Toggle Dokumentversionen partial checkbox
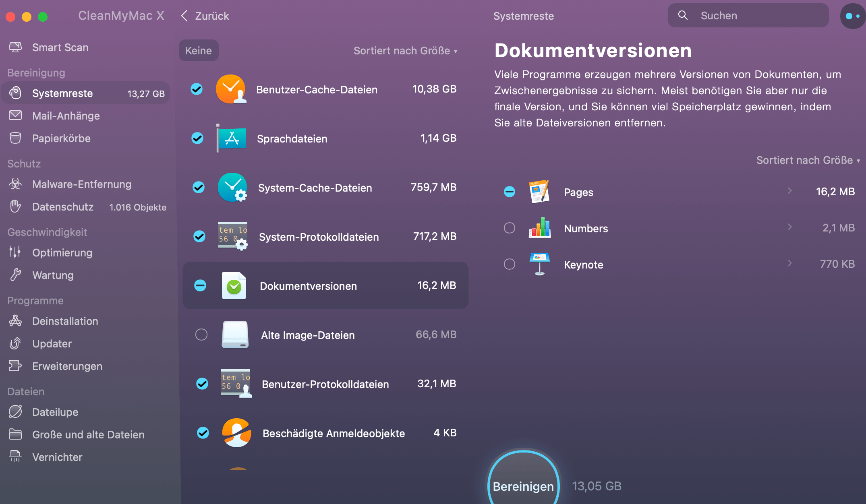The height and width of the screenshot is (504, 866). pyautogui.click(x=200, y=285)
